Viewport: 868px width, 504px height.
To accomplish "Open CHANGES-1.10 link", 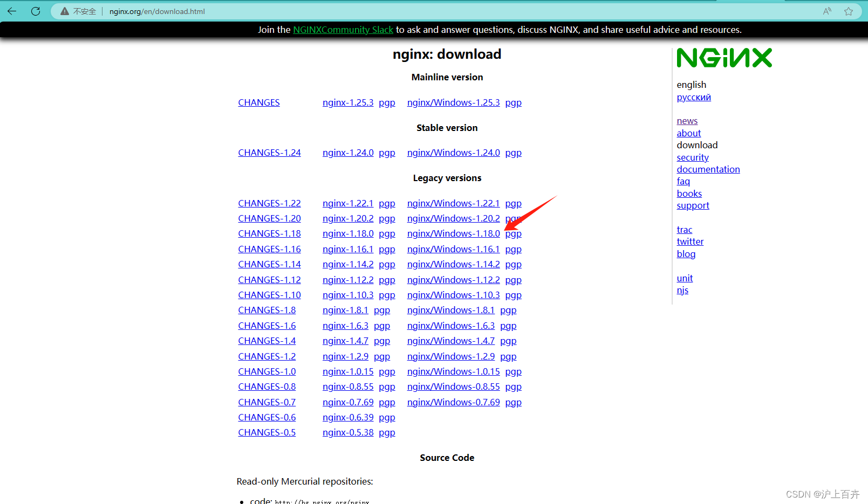I will point(269,295).
